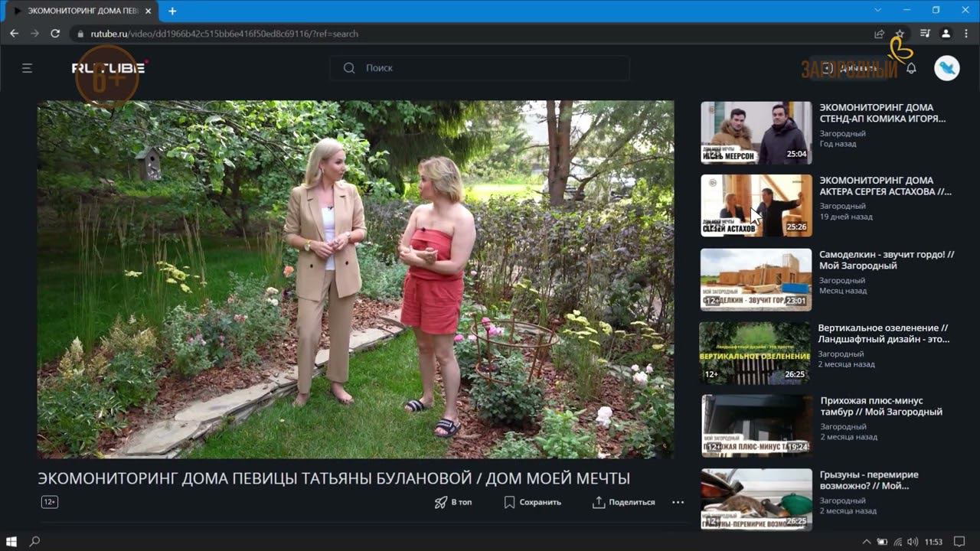
Task: Open the bird profile avatar
Action: (947, 68)
